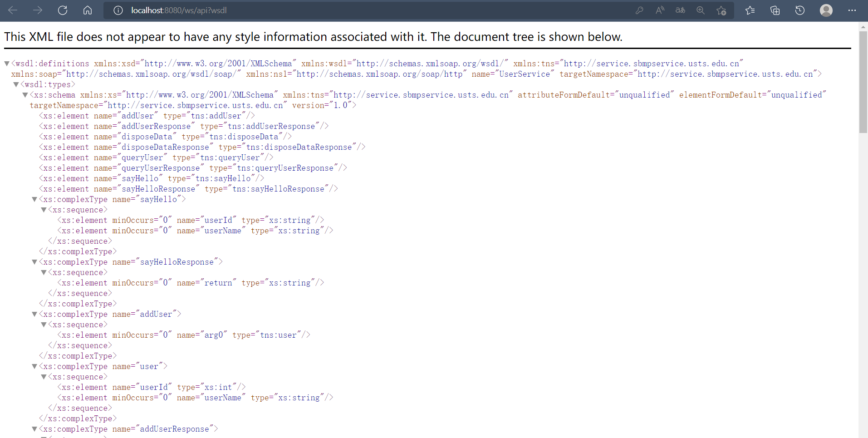The image size is (868, 438).
Task: Collapse sequence under sayHelloResponse type
Action: tap(44, 272)
